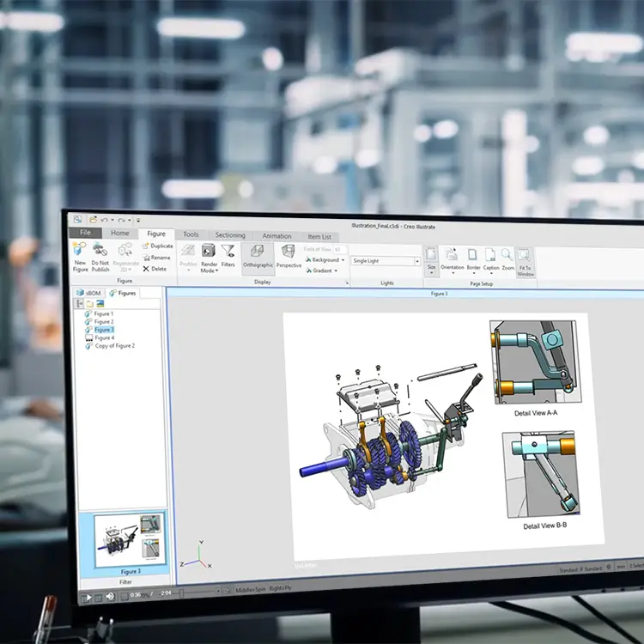Switch to the sBOM panel tab

click(x=91, y=293)
